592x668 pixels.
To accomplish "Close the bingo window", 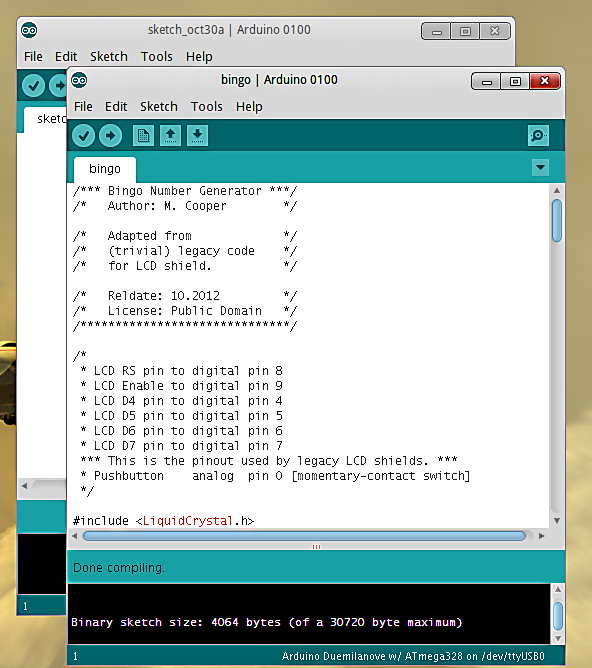I will [x=544, y=81].
